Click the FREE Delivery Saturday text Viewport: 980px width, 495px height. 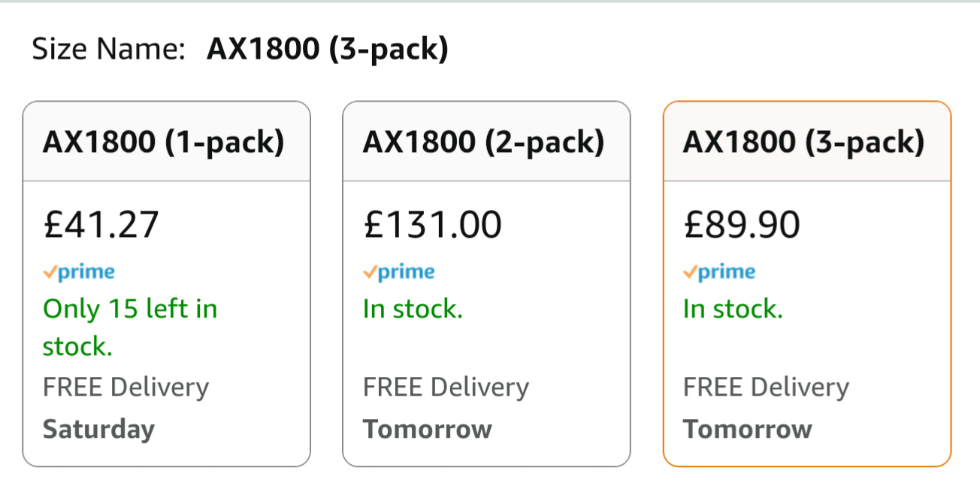[x=126, y=408]
